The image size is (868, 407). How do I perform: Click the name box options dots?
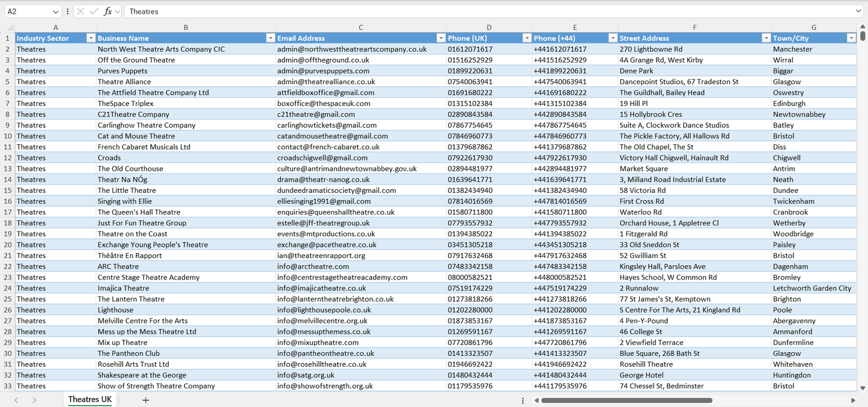(67, 11)
